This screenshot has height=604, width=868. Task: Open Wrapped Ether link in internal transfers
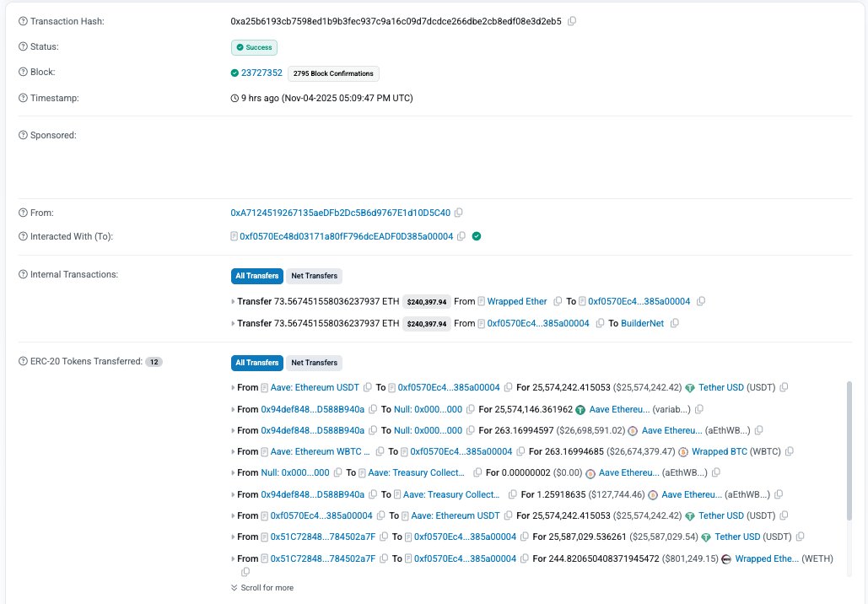pyautogui.click(x=516, y=301)
